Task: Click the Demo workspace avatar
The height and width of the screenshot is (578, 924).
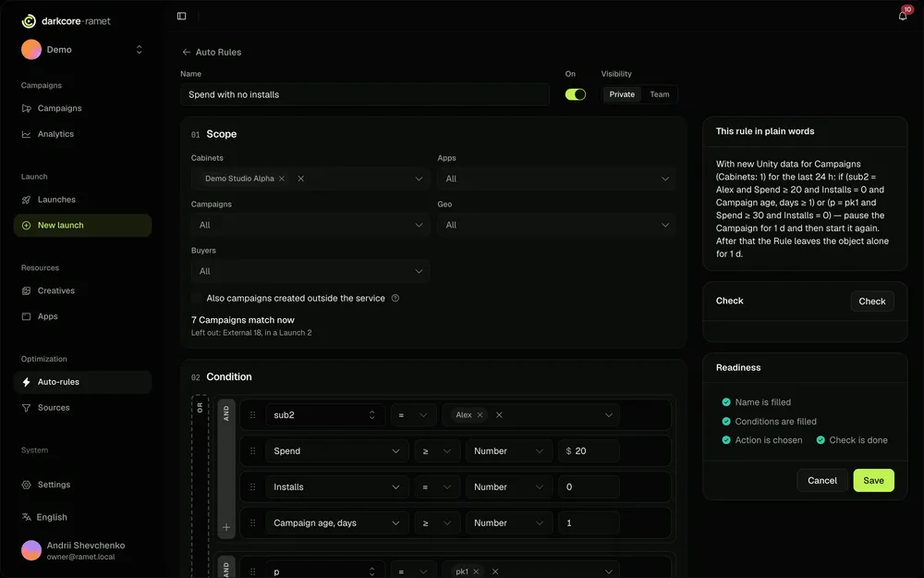Action: click(31, 50)
